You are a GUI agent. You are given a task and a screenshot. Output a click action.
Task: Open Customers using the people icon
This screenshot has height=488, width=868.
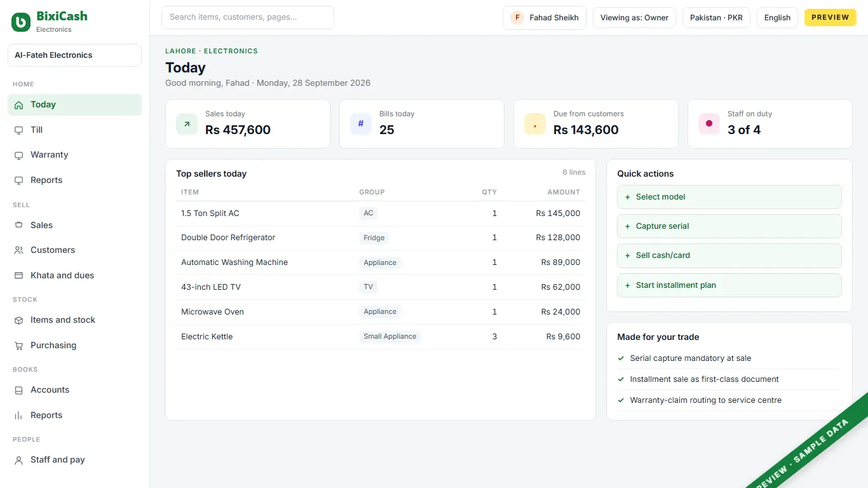[x=18, y=250]
